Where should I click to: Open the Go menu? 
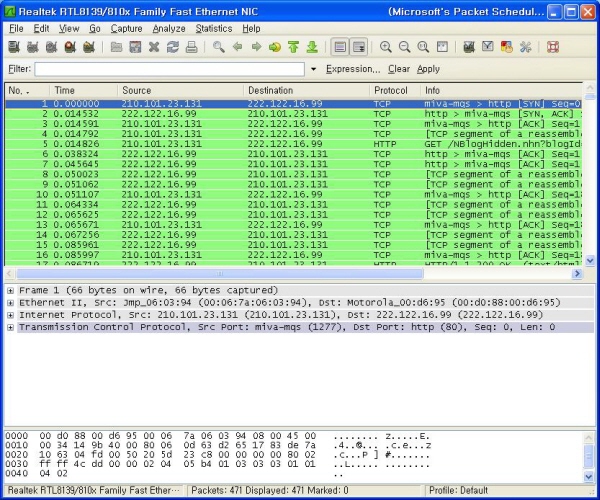[95, 29]
